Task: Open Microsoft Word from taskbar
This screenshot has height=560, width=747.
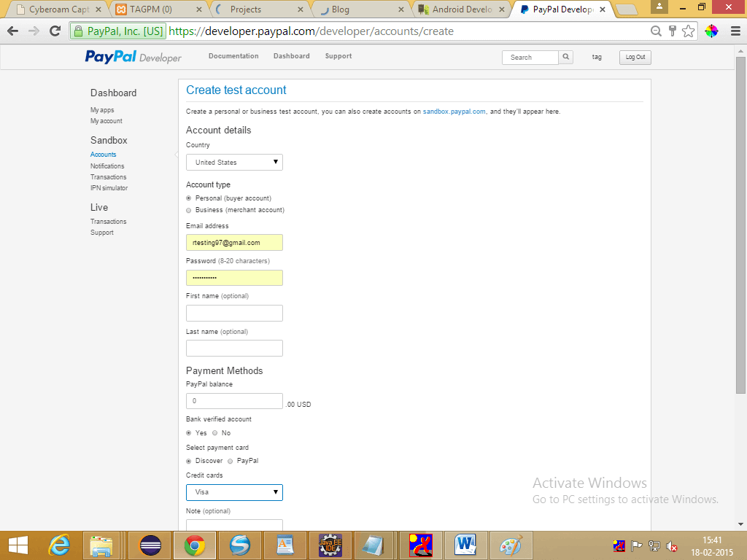Action: pyautogui.click(x=465, y=545)
